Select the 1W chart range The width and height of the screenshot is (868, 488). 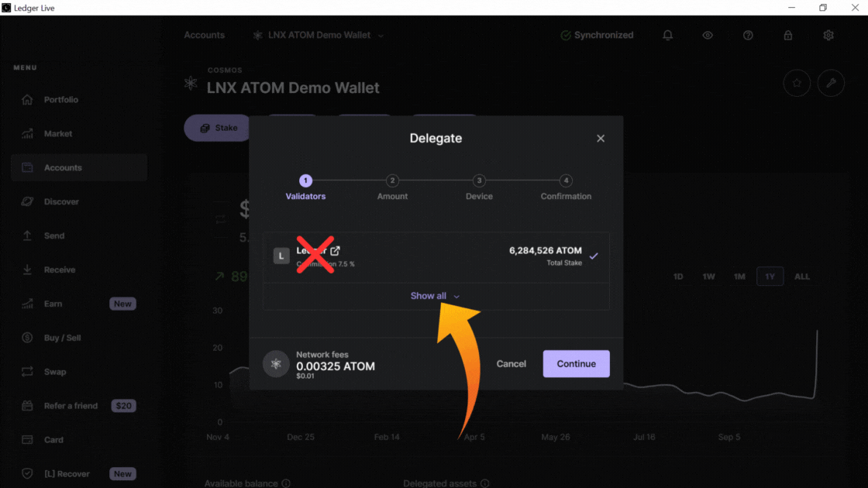click(x=708, y=277)
